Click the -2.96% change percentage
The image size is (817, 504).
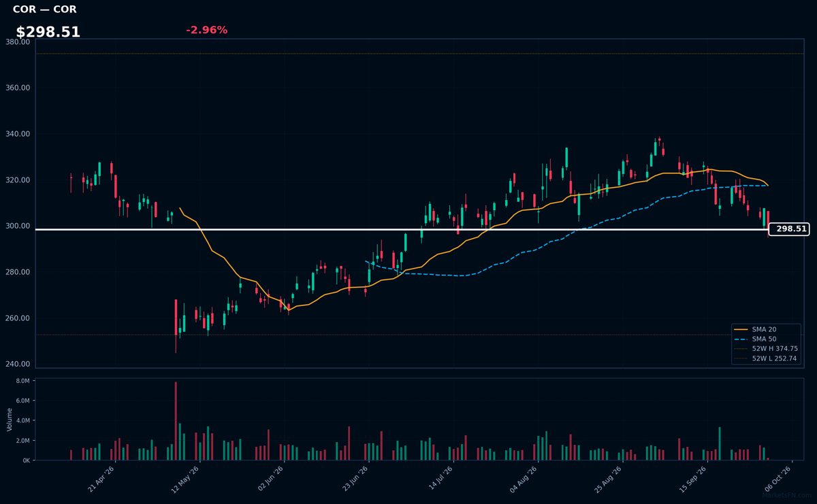(x=206, y=30)
